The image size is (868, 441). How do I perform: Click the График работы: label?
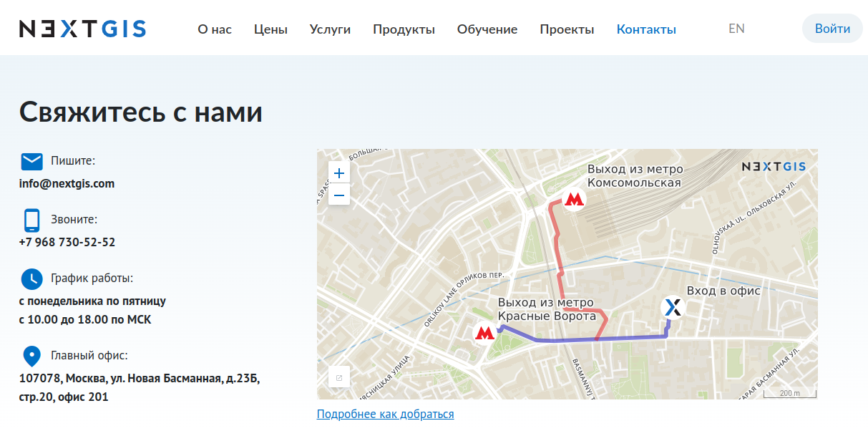point(92,278)
